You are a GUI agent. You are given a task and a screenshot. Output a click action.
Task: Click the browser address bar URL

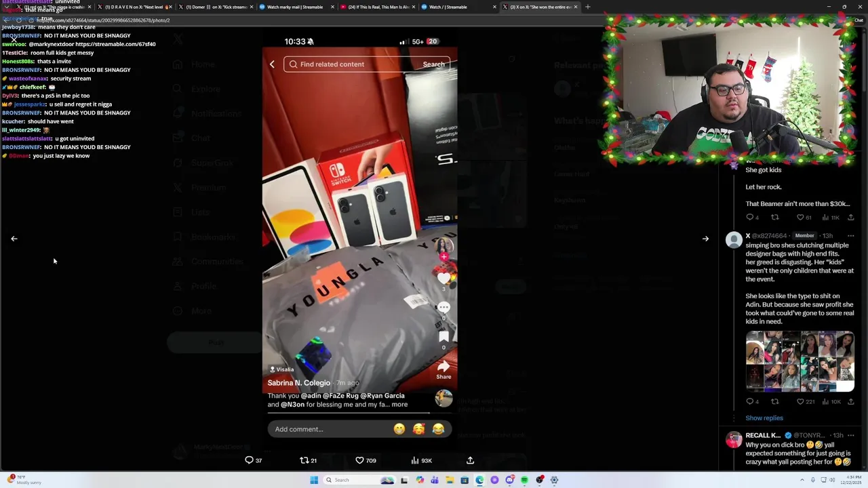point(103,20)
